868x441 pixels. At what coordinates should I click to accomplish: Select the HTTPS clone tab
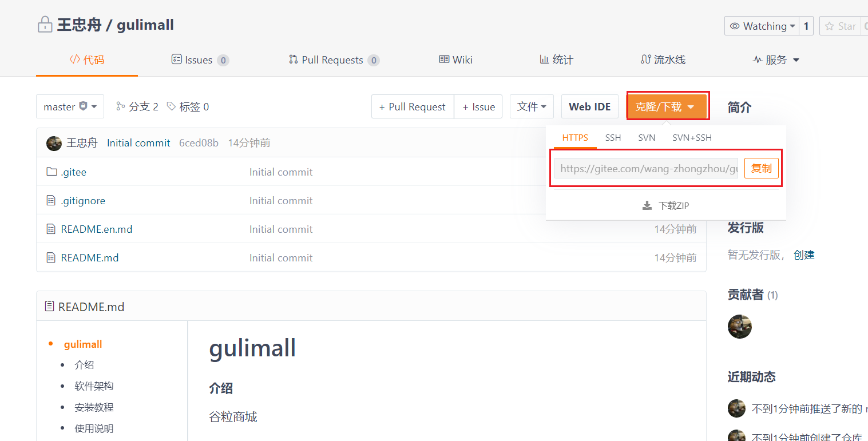click(x=575, y=137)
